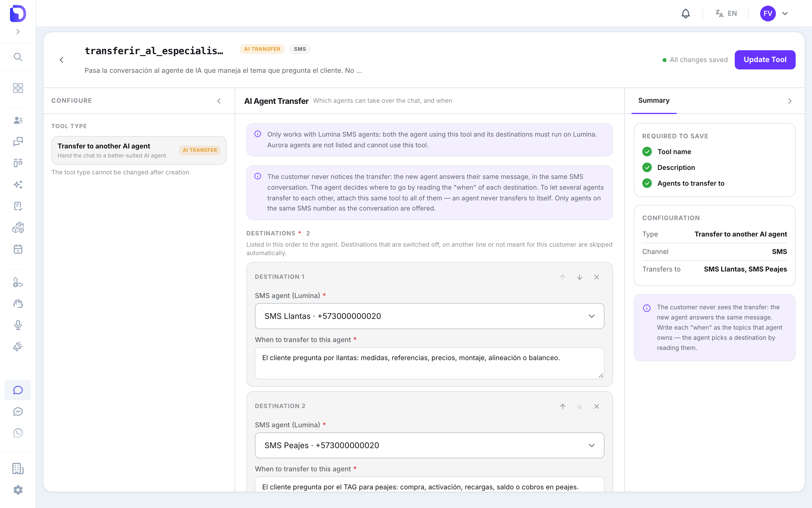
Task: Open the settings gear icon
Action: [18, 490]
